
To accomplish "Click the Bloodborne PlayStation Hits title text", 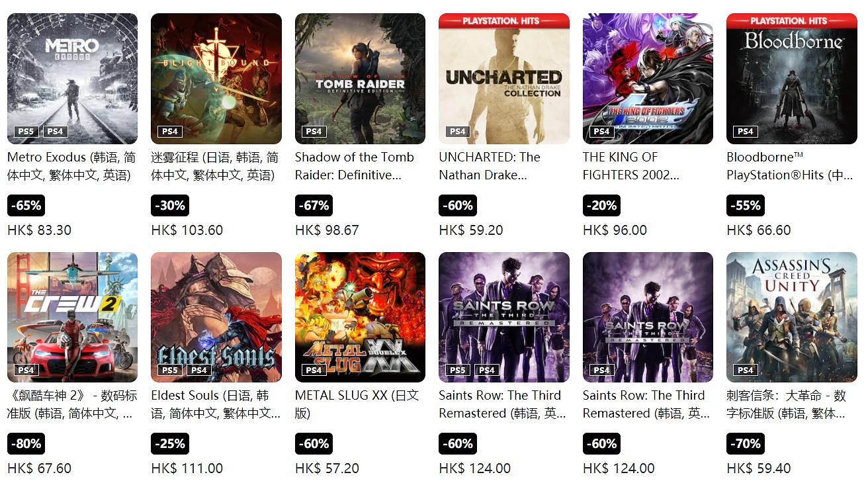I will (789, 166).
